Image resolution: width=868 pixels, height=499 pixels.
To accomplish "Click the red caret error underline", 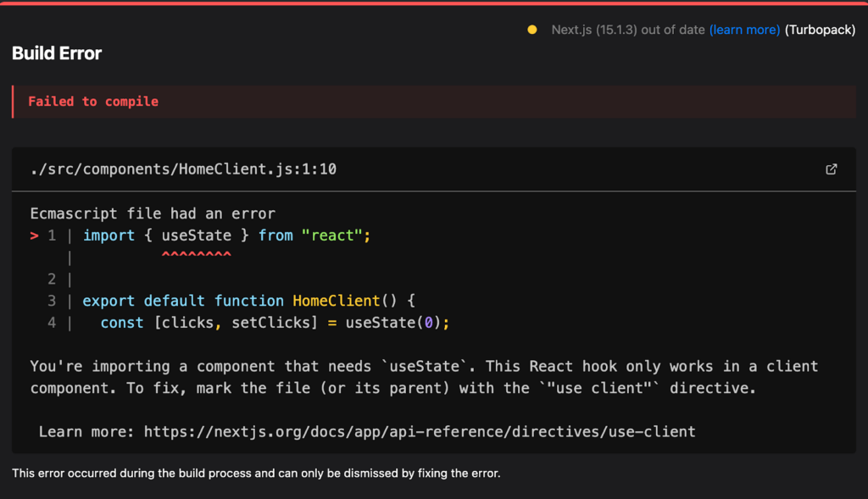I will coord(197,255).
